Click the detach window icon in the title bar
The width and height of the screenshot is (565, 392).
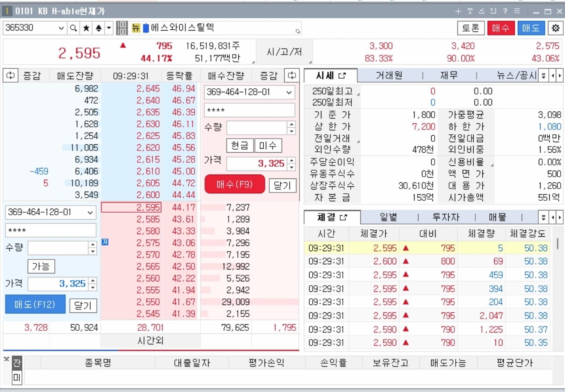pos(493,11)
